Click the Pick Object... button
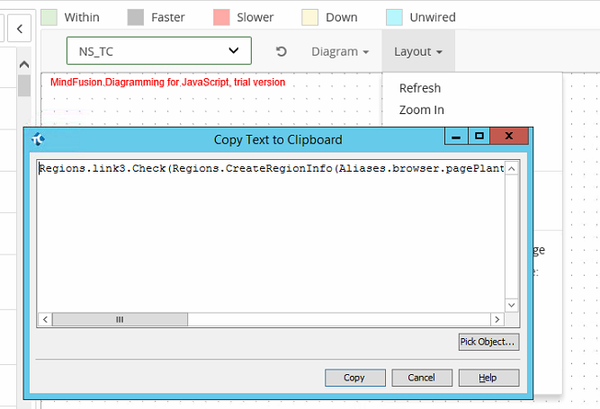The height and width of the screenshot is (409, 600). (489, 342)
